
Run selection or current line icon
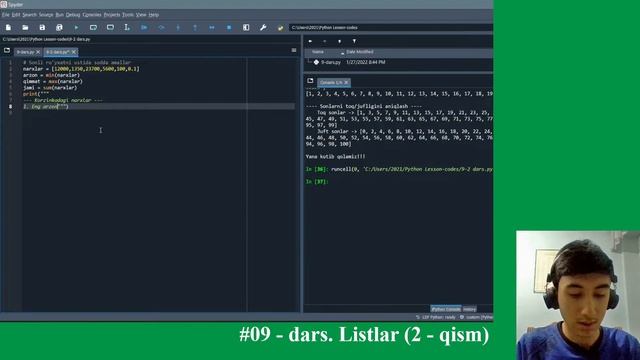127,27
